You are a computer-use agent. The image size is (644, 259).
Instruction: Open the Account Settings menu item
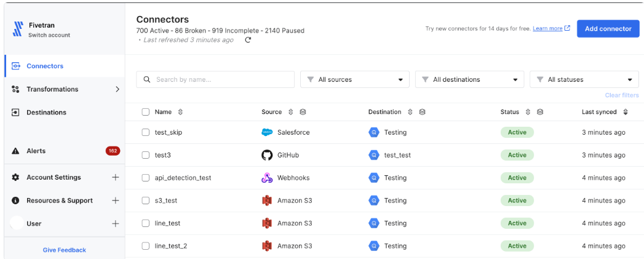coord(65,177)
